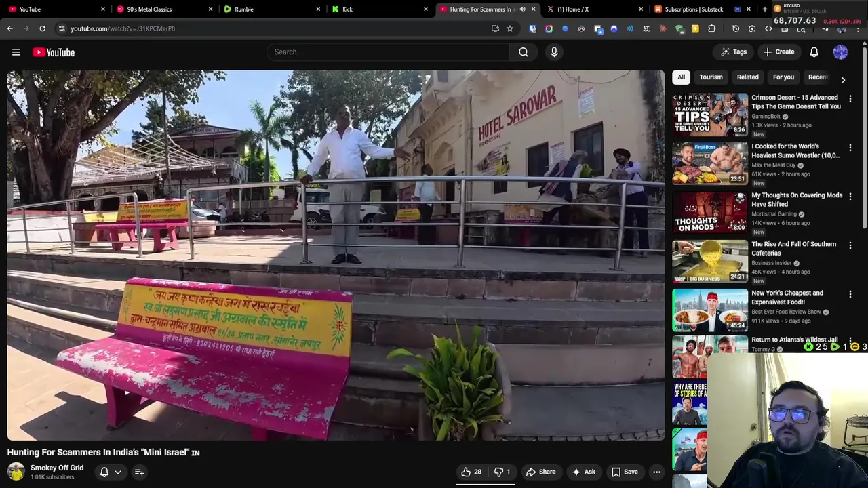Click the YouTube logo home link
This screenshot has width=868, height=488.
tap(54, 52)
